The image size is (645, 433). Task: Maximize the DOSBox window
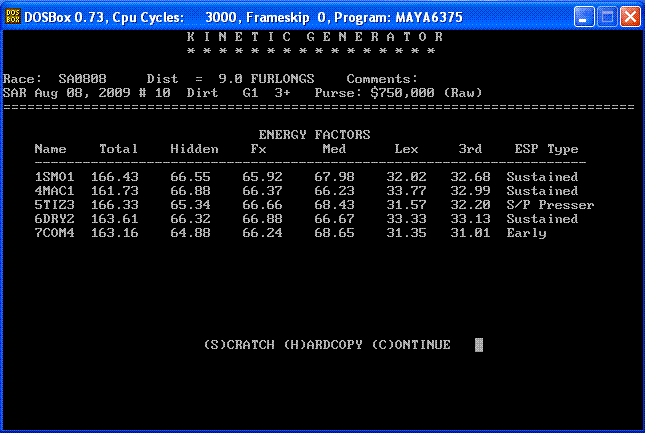(x=607, y=17)
